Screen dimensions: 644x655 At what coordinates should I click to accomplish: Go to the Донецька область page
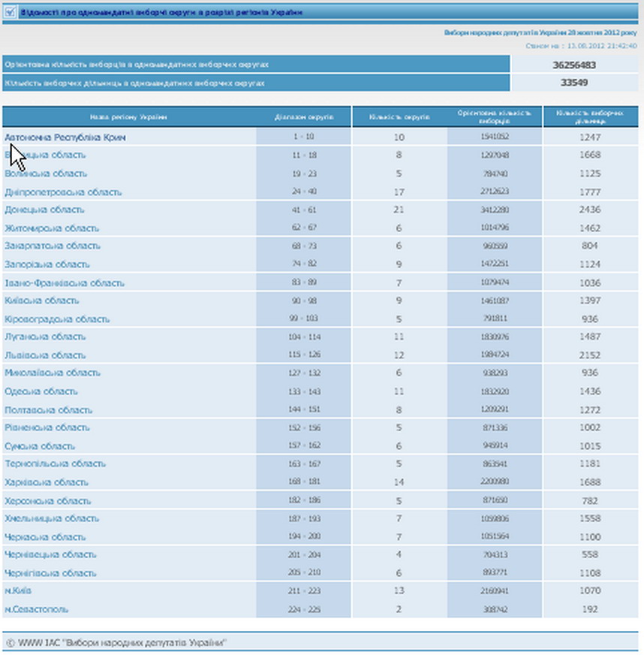point(44,210)
